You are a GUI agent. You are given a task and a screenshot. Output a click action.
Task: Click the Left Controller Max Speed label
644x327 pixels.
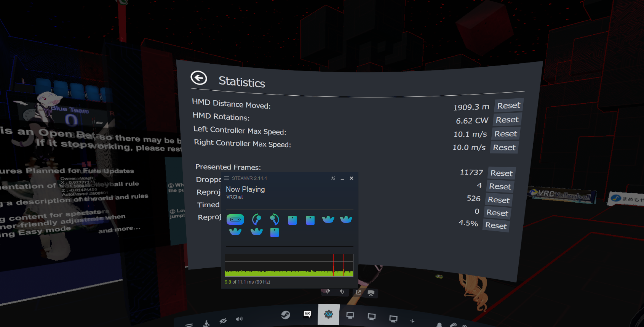pyautogui.click(x=240, y=130)
